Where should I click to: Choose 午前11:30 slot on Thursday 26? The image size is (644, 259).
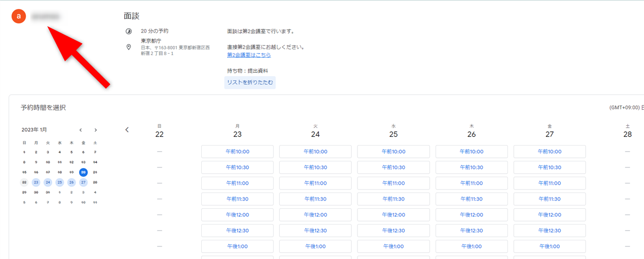pos(471,199)
